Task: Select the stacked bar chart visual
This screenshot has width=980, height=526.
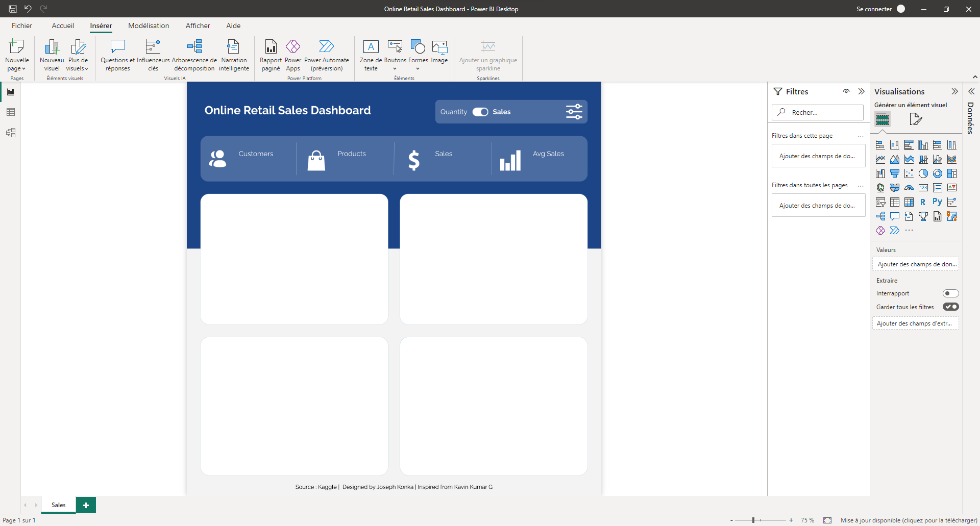Action: click(x=880, y=145)
